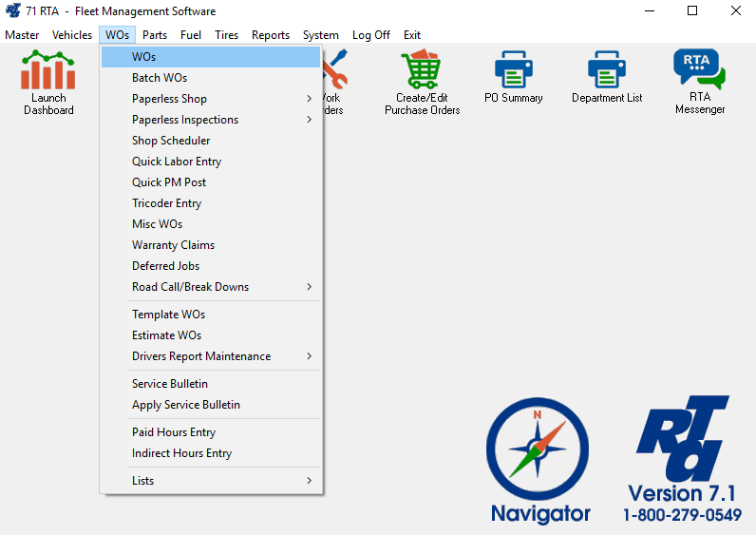Select Batch WOs from the menu
This screenshot has width=756, height=535.
click(x=160, y=78)
